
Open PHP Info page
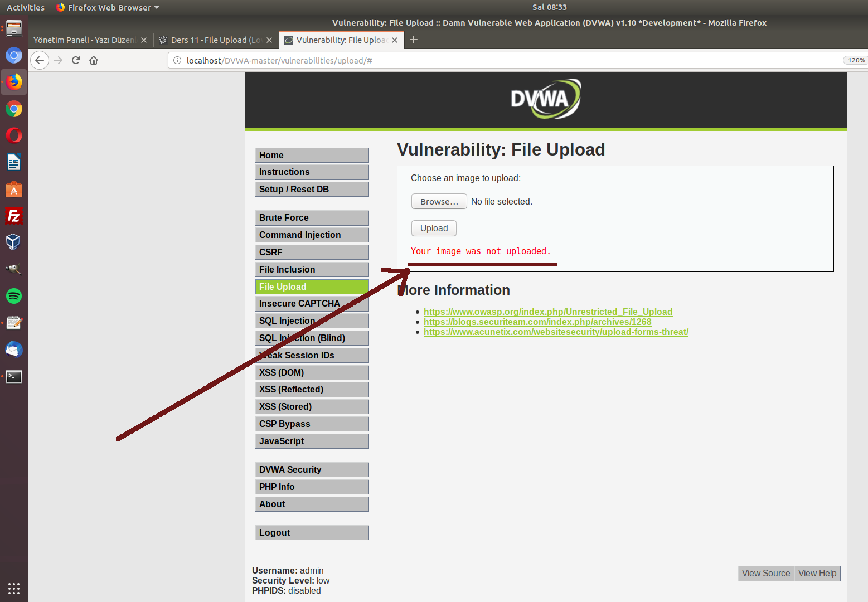pyautogui.click(x=312, y=487)
